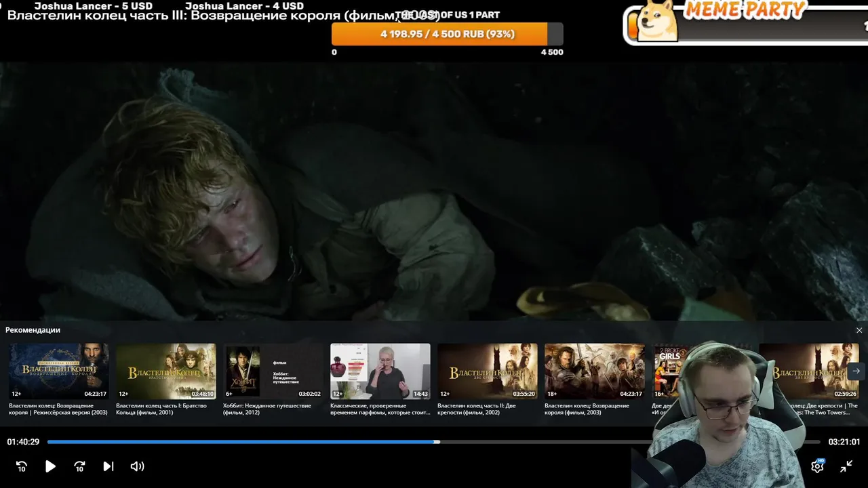Click the 03:55:20 duration badge
Screen dimensions: 868x488
(524, 393)
